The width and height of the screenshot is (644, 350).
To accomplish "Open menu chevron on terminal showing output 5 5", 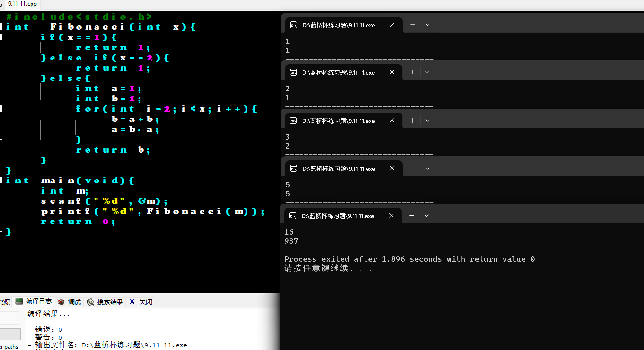I will pyautogui.click(x=427, y=168).
